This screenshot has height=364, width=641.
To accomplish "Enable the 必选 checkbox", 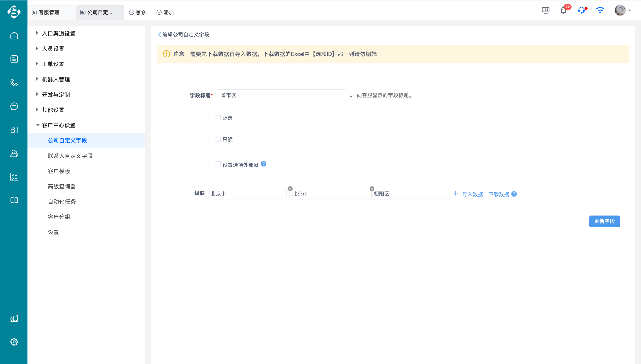I will click(x=218, y=118).
